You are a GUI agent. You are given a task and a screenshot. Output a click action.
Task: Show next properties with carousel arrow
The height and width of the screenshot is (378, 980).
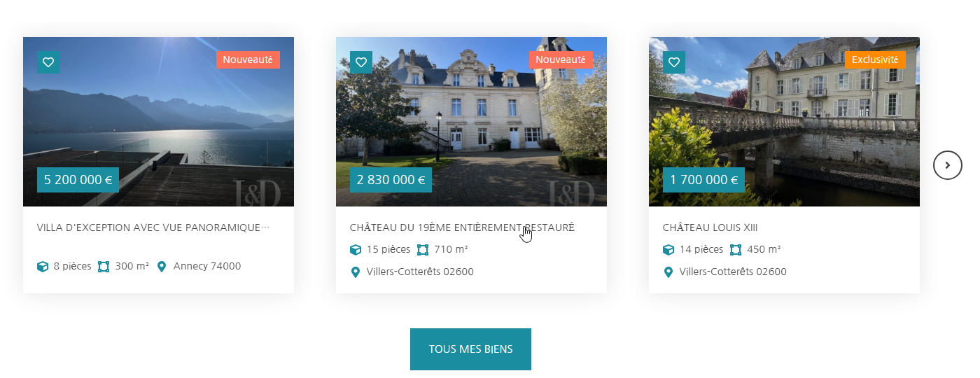948,165
